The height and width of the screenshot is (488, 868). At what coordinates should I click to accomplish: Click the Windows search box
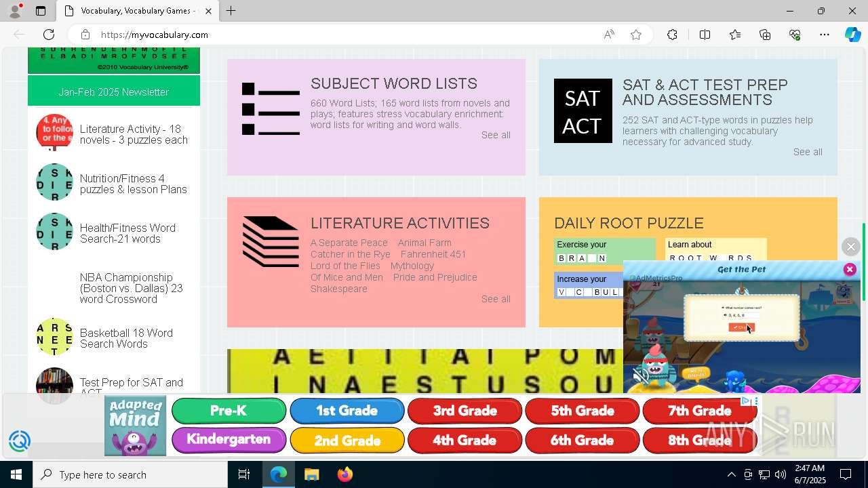pyautogui.click(x=130, y=474)
